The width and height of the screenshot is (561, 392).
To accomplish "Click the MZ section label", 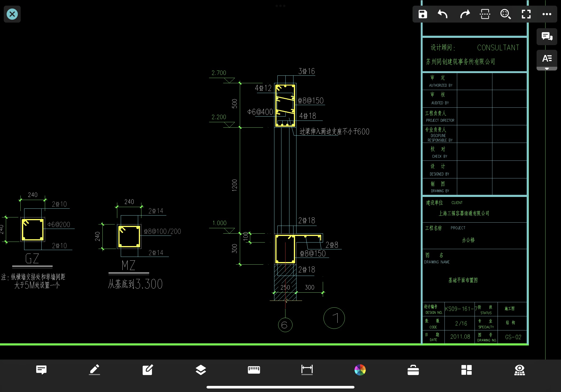I will 129,265.
